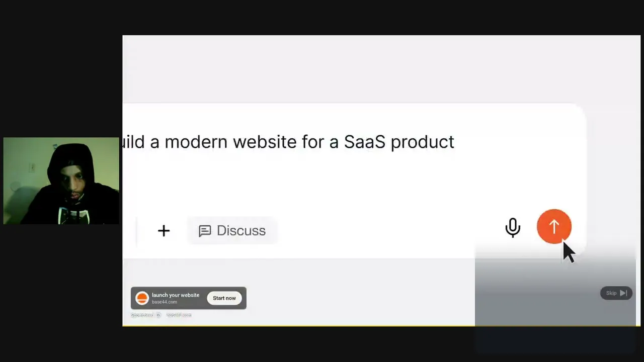The width and height of the screenshot is (644, 362).
Task: Select the webcam overlay of the hooded person
Action: pos(61,180)
